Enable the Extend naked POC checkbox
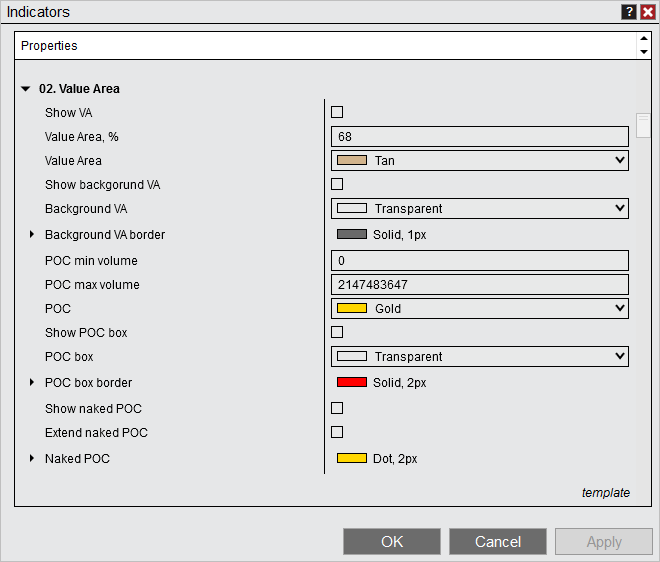660x562 pixels. point(337,432)
